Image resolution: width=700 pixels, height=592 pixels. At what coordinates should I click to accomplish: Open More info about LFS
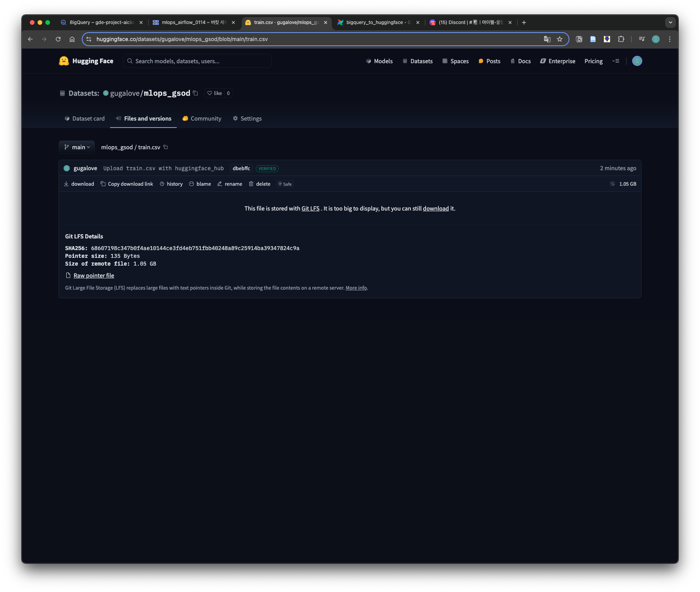(x=356, y=288)
